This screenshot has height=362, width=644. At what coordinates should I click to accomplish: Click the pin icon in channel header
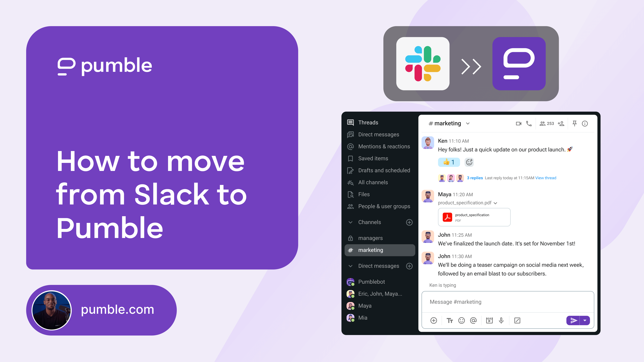pos(575,124)
